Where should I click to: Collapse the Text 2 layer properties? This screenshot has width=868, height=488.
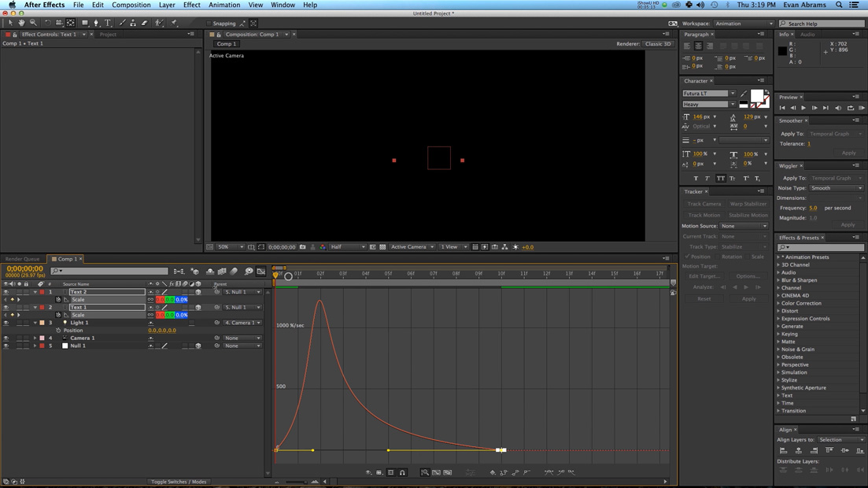tap(35, 292)
